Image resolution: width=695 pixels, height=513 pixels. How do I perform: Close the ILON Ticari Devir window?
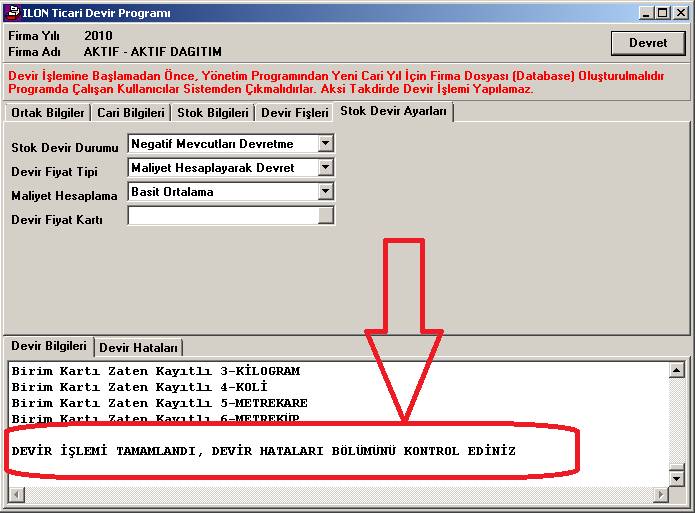click(x=680, y=13)
